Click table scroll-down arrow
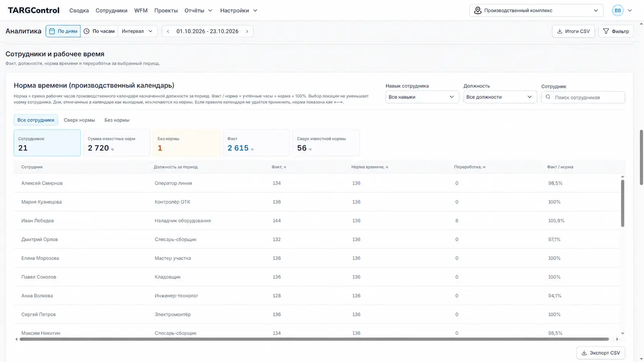This screenshot has width=644, height=362. click(622, 334)
